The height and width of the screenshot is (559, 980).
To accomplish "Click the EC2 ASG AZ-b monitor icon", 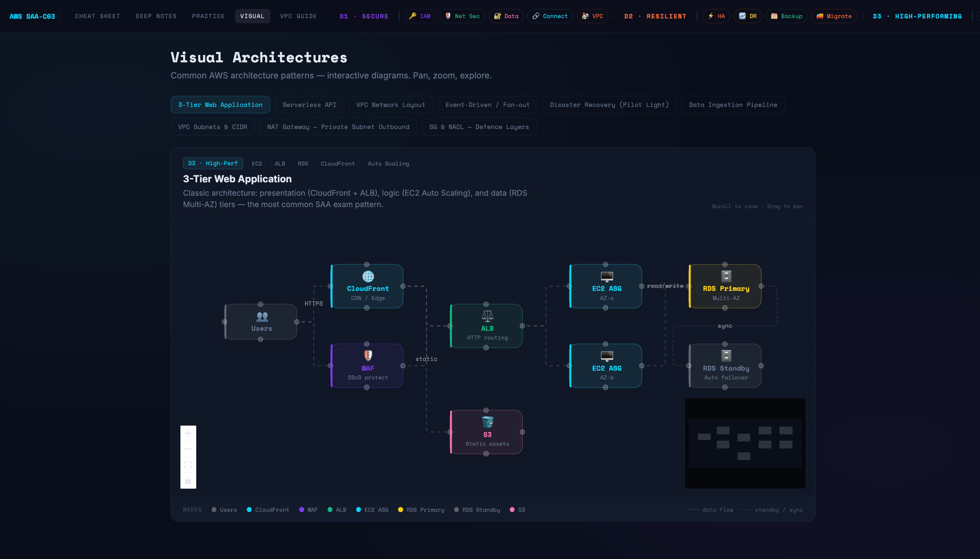I will click(x=607, y=356).
